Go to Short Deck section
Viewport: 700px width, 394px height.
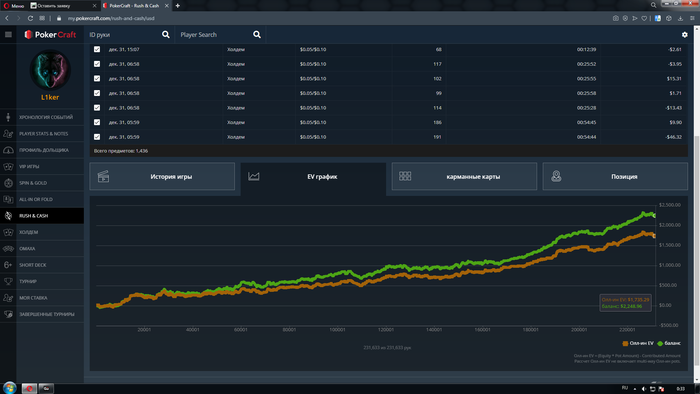pos(42,265)
